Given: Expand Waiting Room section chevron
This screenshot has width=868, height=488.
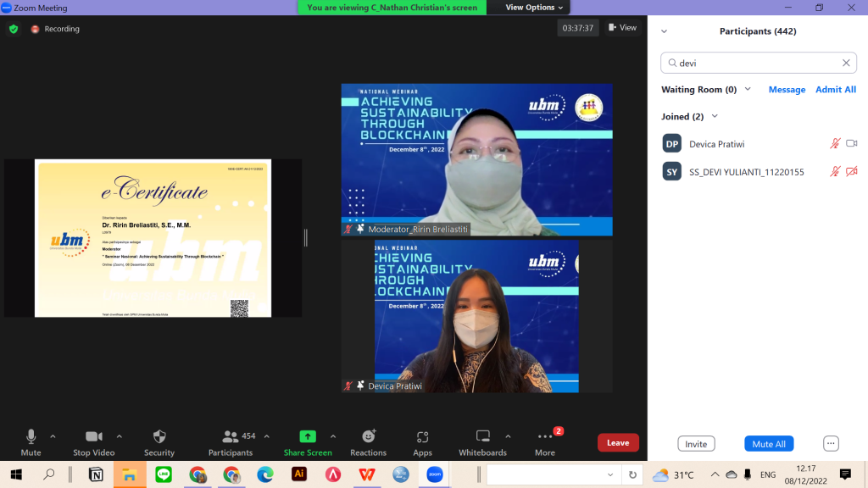Looking at the screenshot, I should 748,89.
